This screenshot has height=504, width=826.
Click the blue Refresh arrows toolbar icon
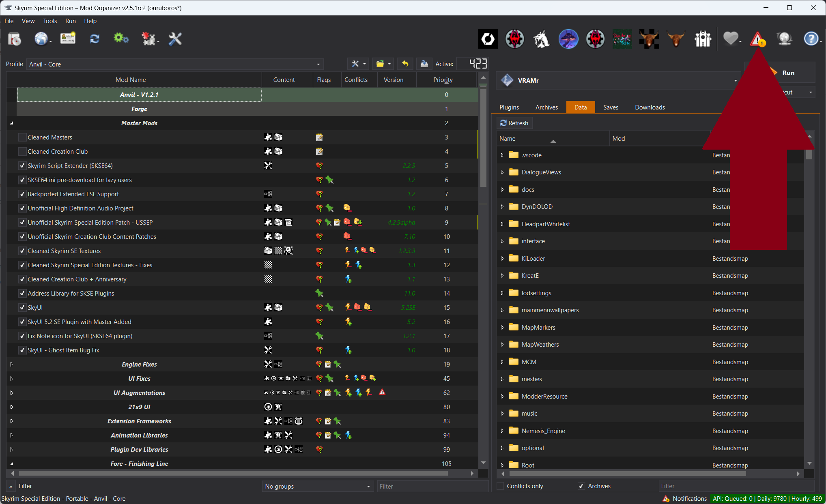tap(95, 39)
